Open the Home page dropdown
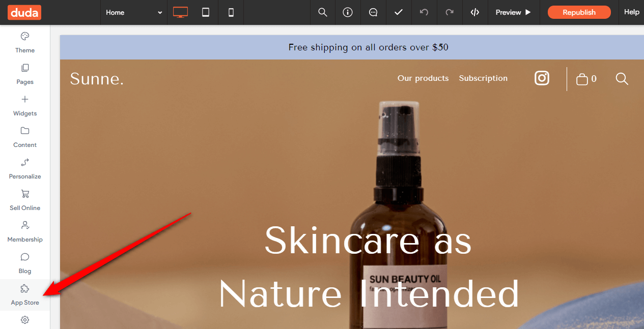Viewport: 644px width, 329px height. click(x=134, y=12)
